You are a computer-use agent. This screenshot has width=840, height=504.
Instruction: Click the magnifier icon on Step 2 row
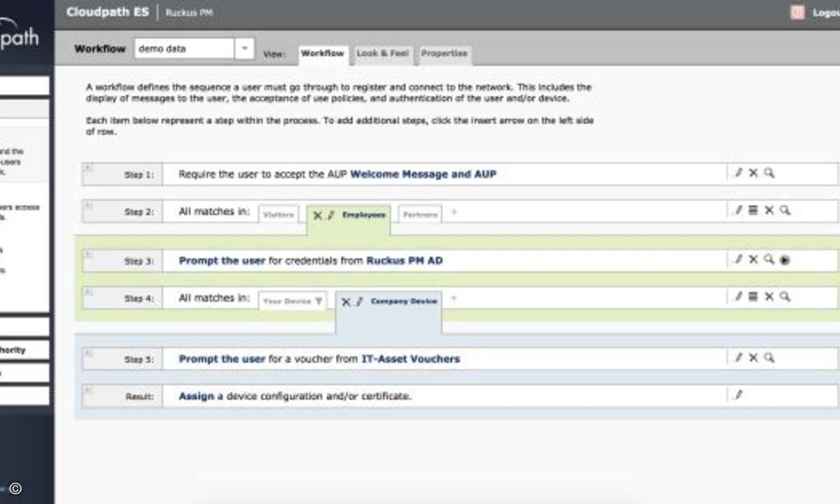pyautogui.click(x=785, y=210)
